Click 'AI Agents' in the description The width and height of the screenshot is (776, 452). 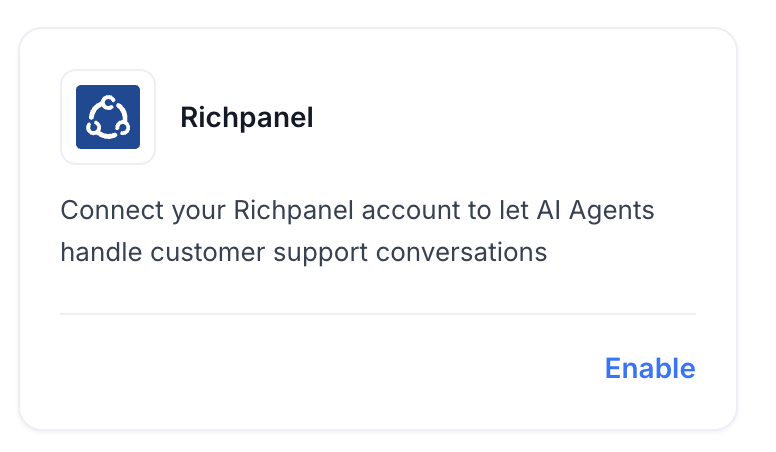(x=595, y=211)
